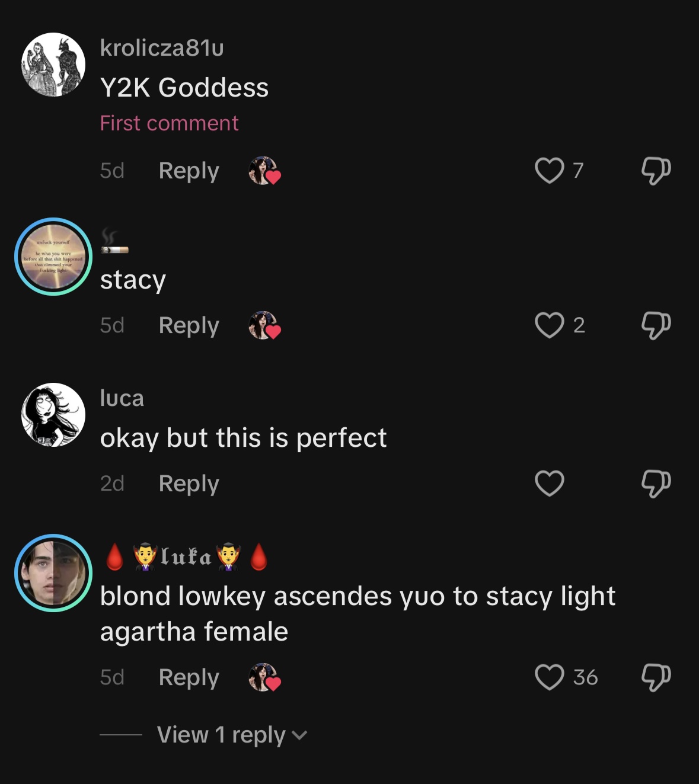
Task: Reply to the "stacy" comment
Action: tap(189, 325)
